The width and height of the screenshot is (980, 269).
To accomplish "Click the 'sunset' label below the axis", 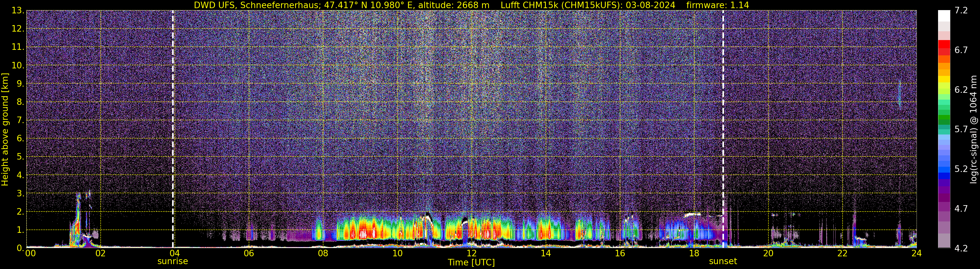I will (x=723, y=262).
